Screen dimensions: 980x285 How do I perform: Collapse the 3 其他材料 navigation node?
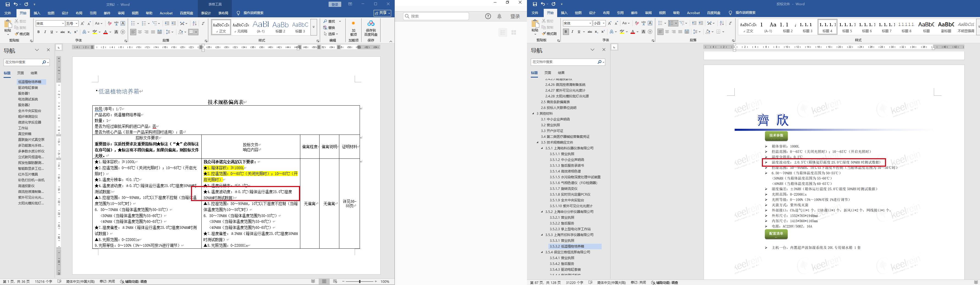[533, 114]
